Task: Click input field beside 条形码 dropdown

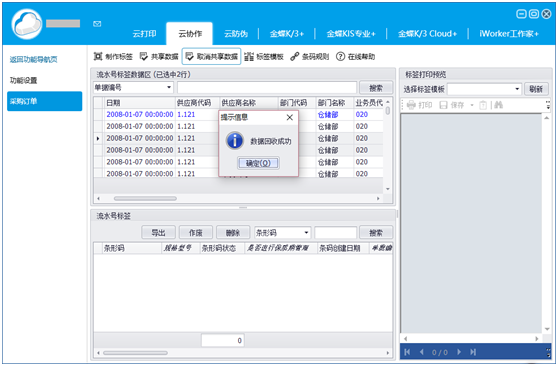Action: (335, 232)
